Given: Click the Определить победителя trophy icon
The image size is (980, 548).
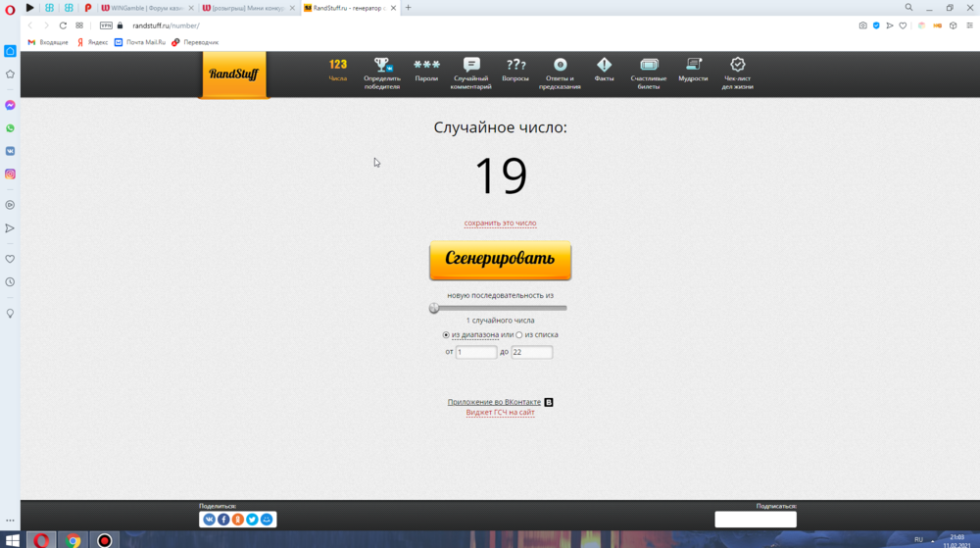Looking at the screenshot, I should pyautogui.click(x=382, y=67).
